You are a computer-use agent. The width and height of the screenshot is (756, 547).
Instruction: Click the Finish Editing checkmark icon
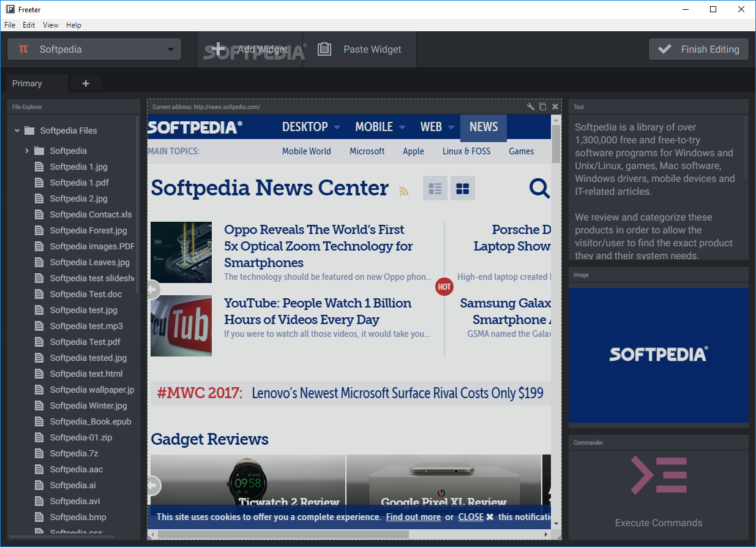[665, 50]
